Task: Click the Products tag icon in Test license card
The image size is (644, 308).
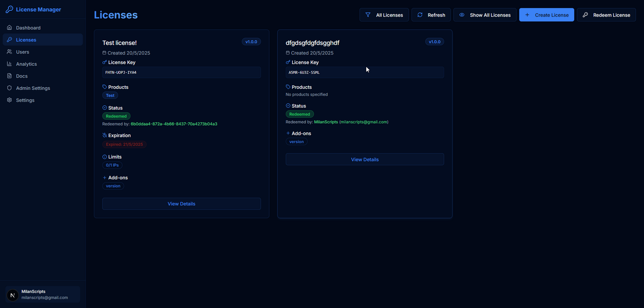Action: pos(105,87)
